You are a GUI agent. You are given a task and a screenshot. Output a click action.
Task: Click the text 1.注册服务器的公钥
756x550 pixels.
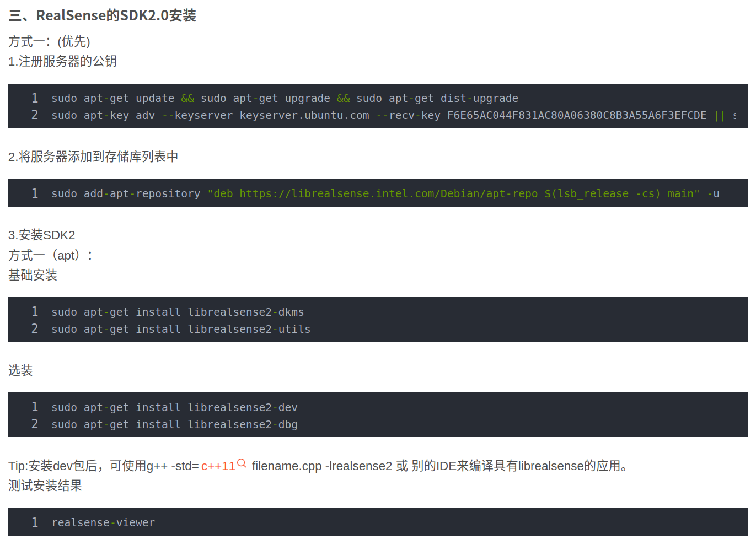62,61
